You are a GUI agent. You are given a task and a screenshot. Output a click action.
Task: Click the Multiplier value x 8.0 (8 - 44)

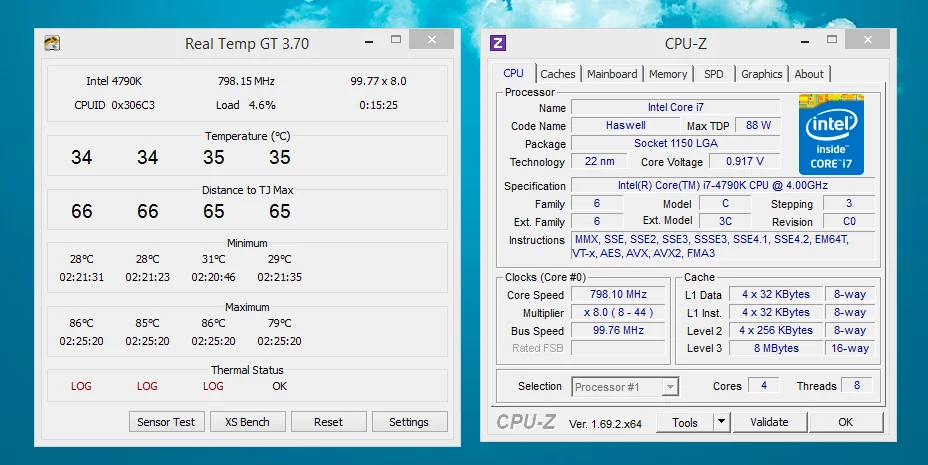coord(618,312)
